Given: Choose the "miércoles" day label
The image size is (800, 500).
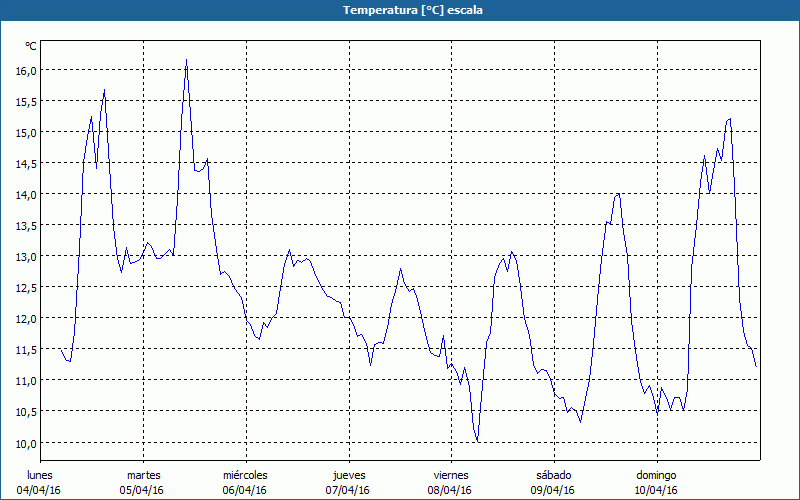Looking at the screenshot, I should [x=245, y=475].
